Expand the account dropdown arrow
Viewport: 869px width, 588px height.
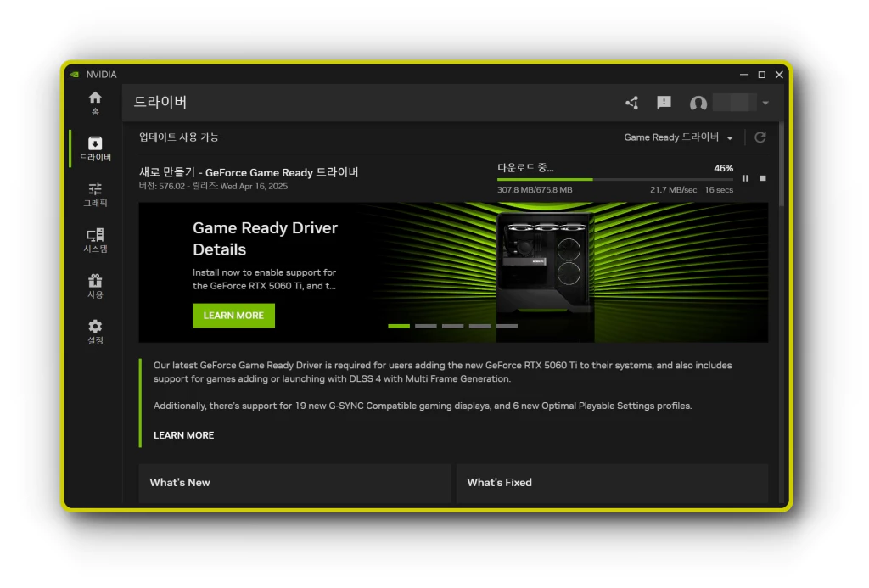pos(765,103)
